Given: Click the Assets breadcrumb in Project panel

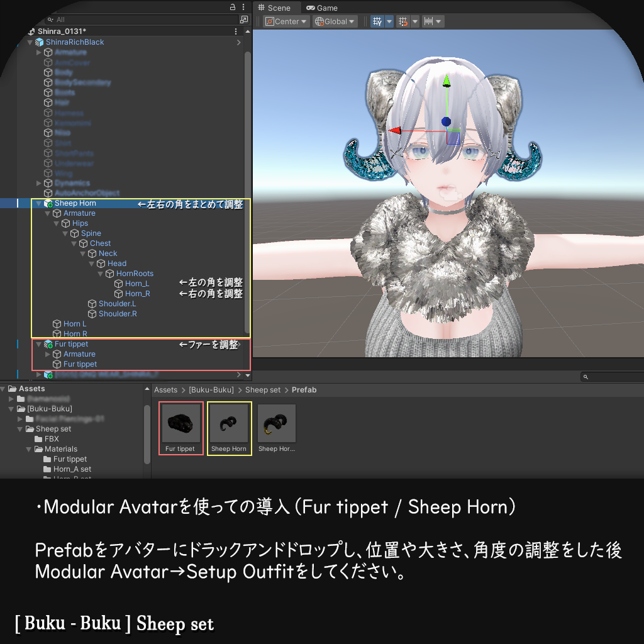Looking at the screenshot, I should click(x=165, y=389).
